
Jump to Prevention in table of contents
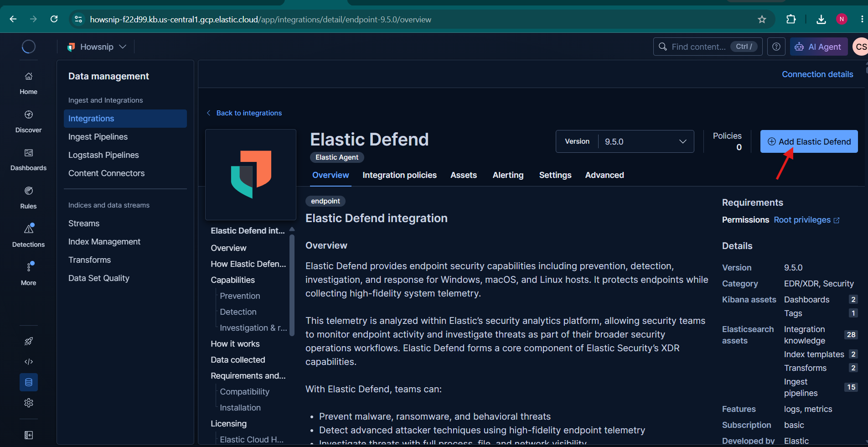click(240, 296)
